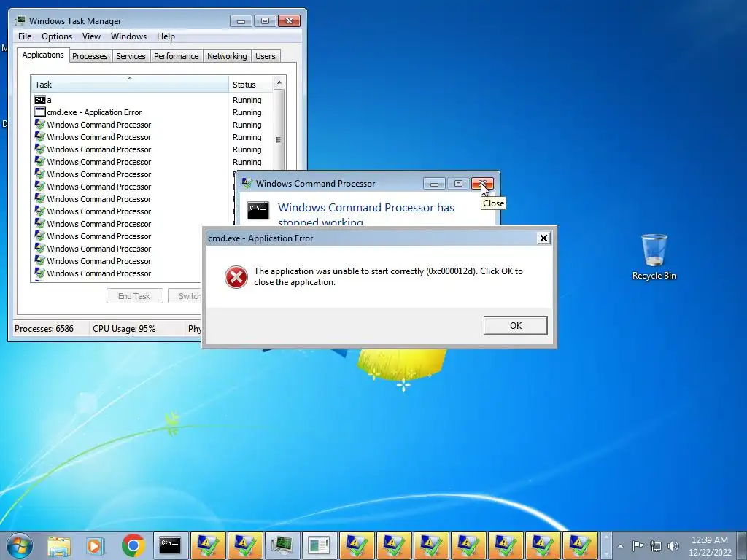Switch to the Networking tab
Image resolution: width=747 pixels, height=560 pixels.
tap(227, 56)
